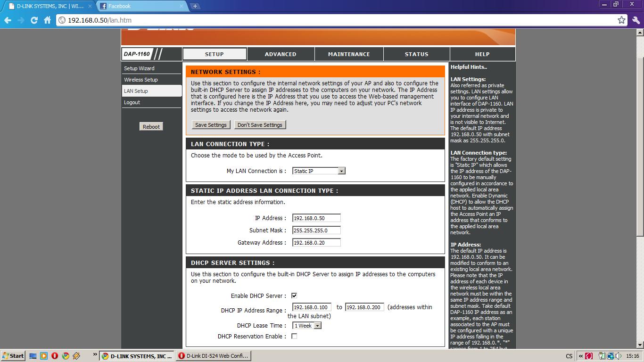Toggle the Enable DHCP Server checkbox

point(294,296)
